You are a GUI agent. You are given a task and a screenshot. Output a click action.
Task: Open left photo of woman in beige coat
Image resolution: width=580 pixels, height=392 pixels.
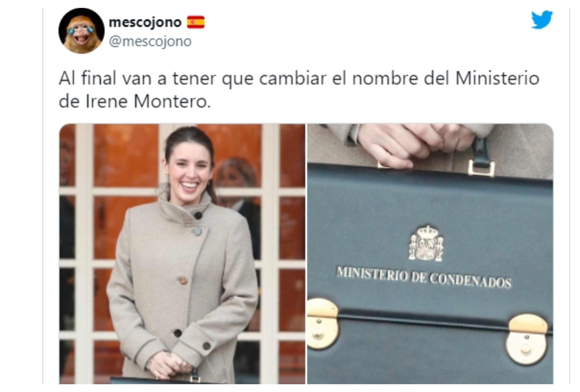tap(182, 254)
